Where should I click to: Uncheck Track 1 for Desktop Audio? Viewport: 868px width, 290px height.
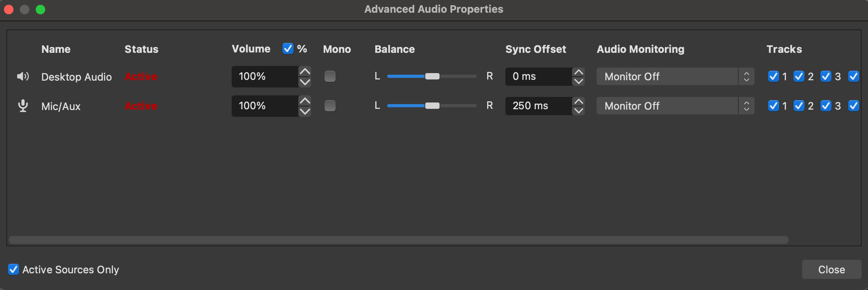(x=774, y=76)
